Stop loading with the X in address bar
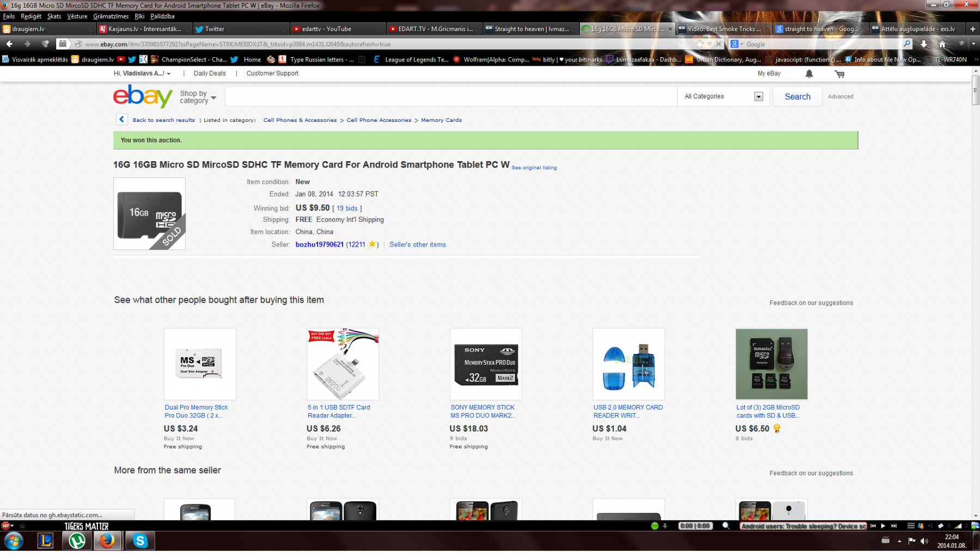The width and height of the screenshot is (980, 560). [719, 44]
